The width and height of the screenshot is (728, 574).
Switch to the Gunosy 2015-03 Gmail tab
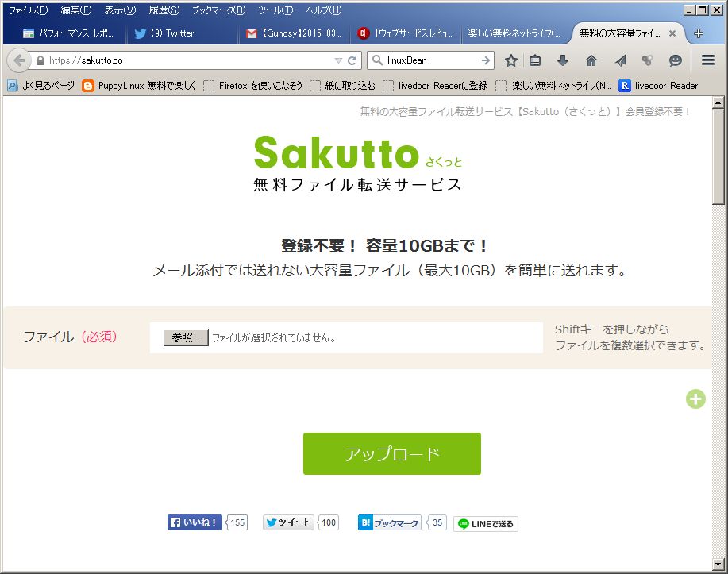coord(294,33)
